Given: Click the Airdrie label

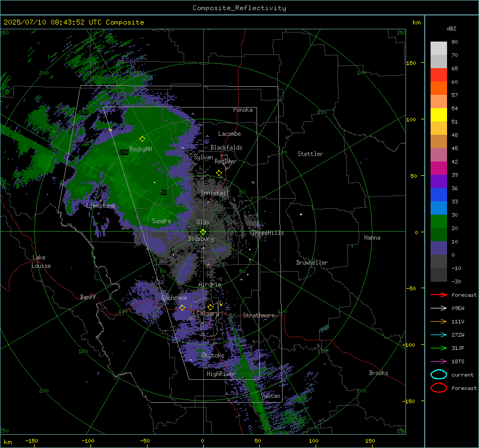Looking at the screenshot, I should tap(210, 284).
